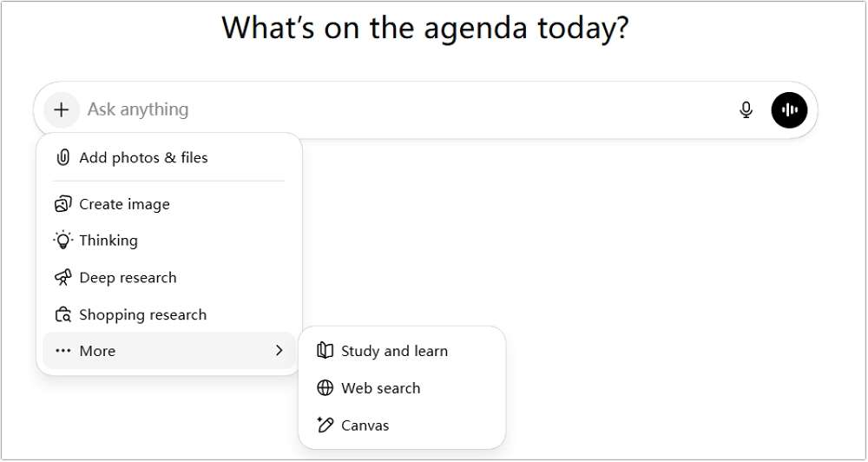Select the Shopping research menu label
Screen dimensions: 868x462
(142, 315)
